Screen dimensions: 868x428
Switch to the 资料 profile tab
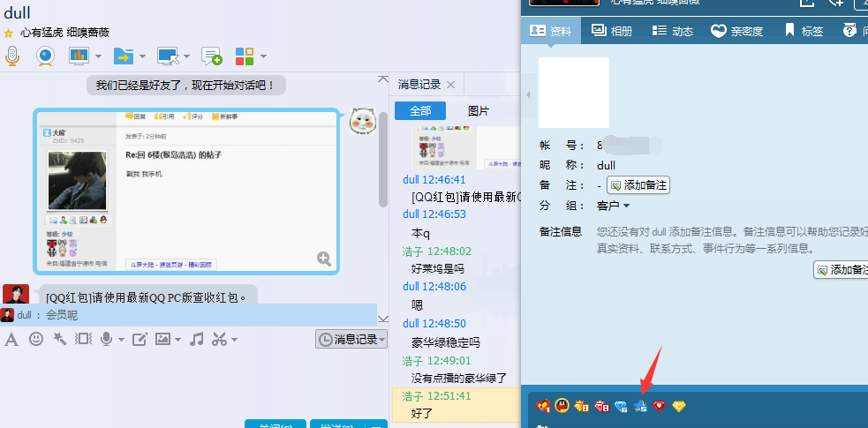tap(550, 31)
